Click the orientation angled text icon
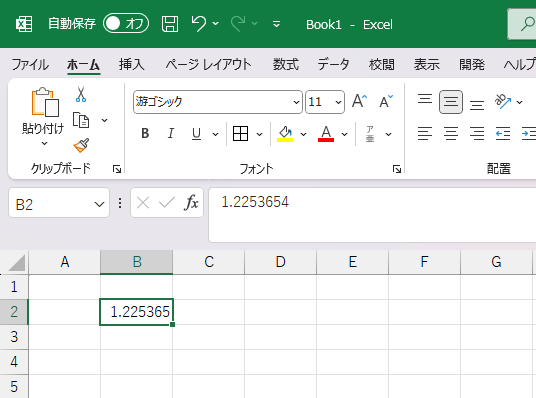Screen dimensions: 536x398 click(503, 101)
